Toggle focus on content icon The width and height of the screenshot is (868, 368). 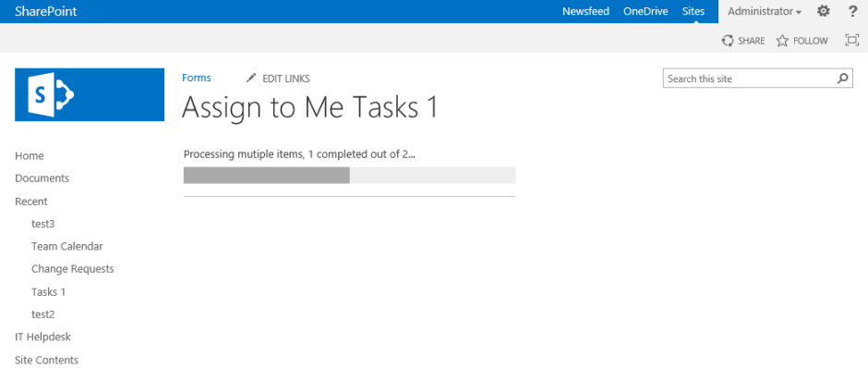tap(852, 40)
